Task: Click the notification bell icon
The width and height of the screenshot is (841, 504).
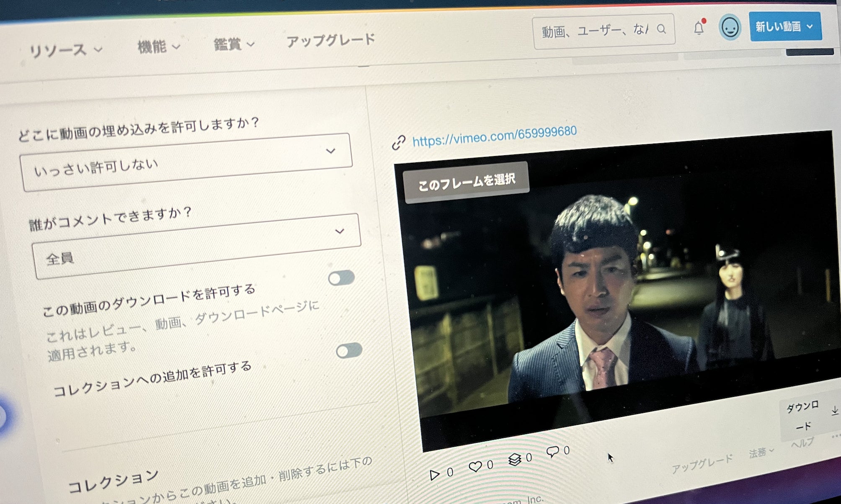Action: click(699, 28)
